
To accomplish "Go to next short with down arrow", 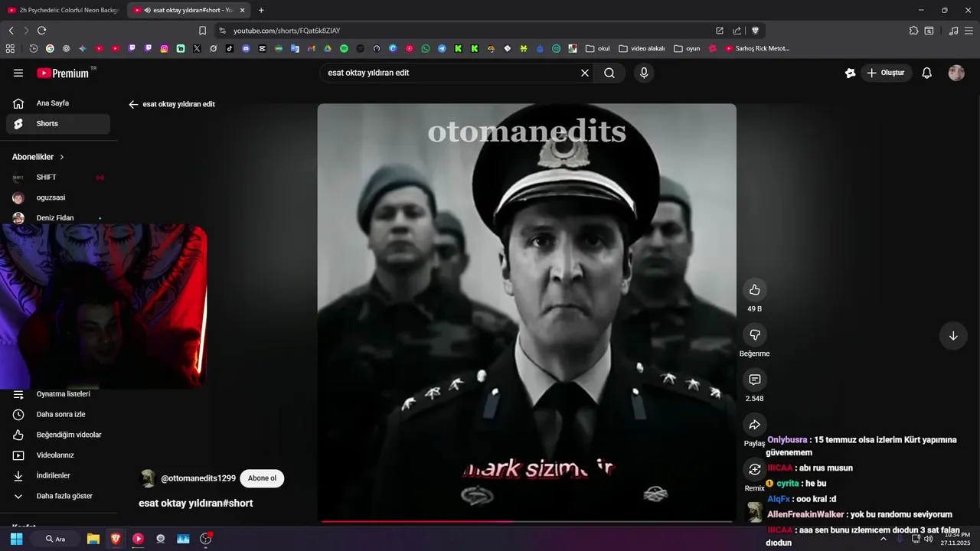I will (x=953, y=335).
